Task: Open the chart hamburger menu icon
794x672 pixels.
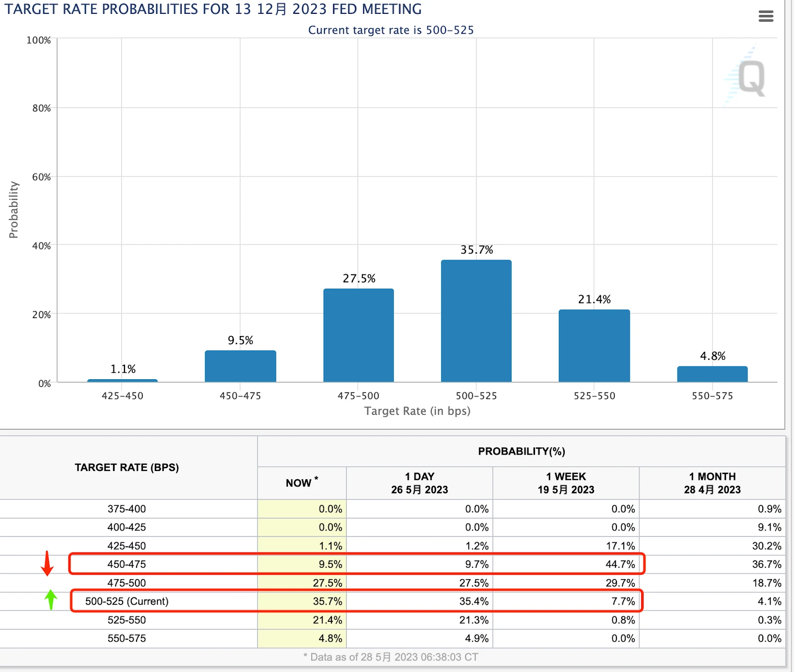Action: click(766, 16)
